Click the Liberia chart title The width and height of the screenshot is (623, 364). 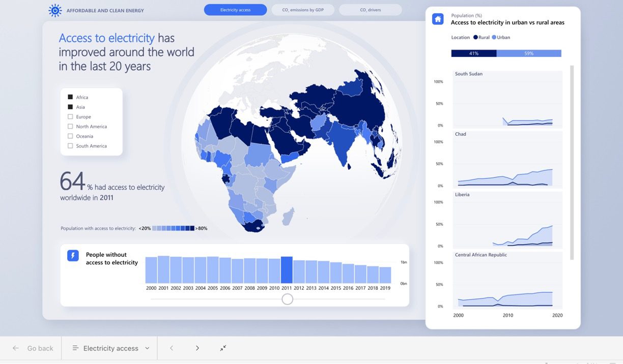(462, 195)
